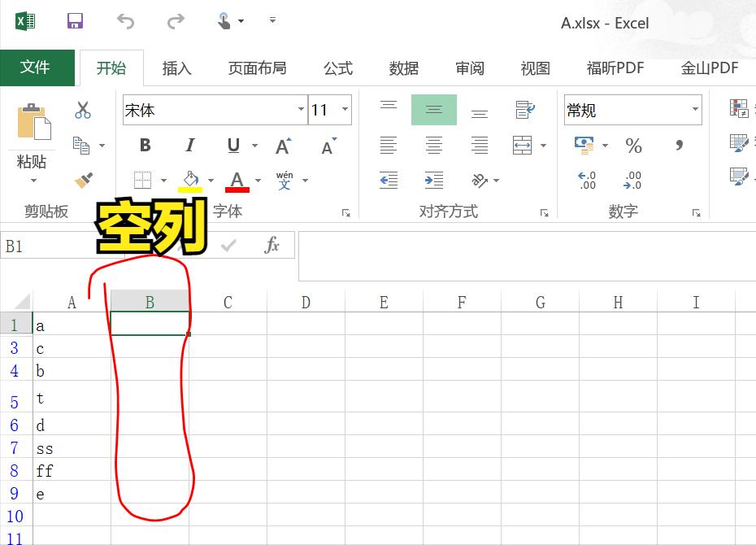Open the 文件 menu

tap(37, 68)
